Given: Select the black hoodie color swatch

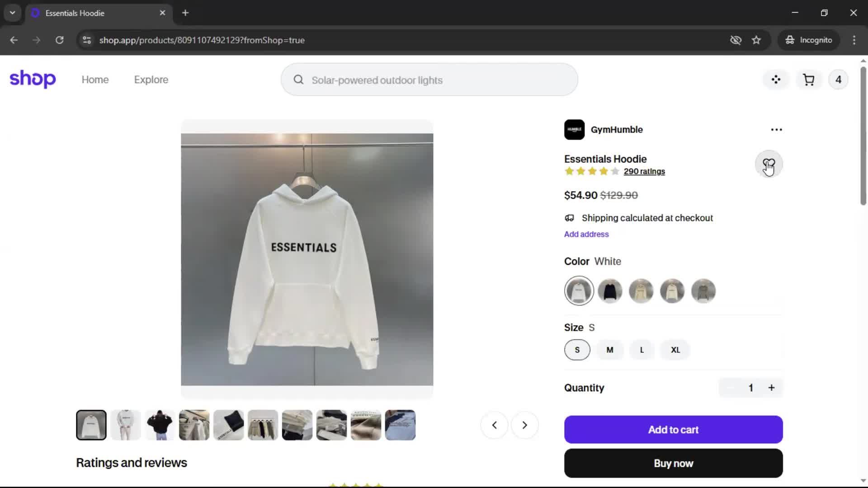Looking at the screenshot, I should pyautogui.click(x=610, y=291).
